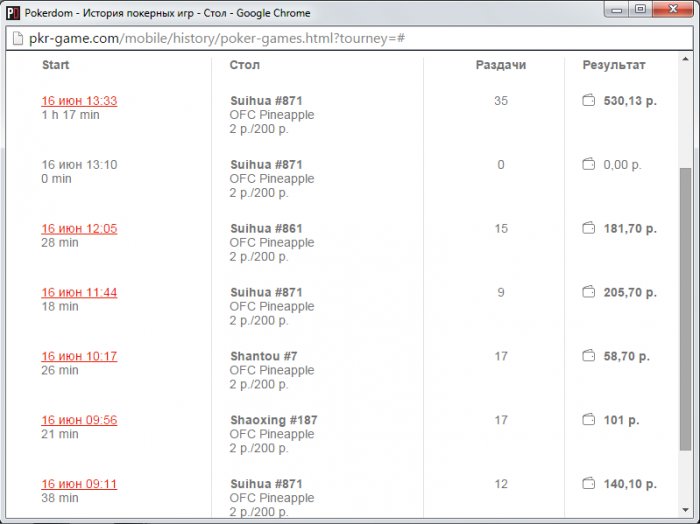Select the 16 июн 13:10 date text
Screen dimensions: 700x524
point(79,165)
